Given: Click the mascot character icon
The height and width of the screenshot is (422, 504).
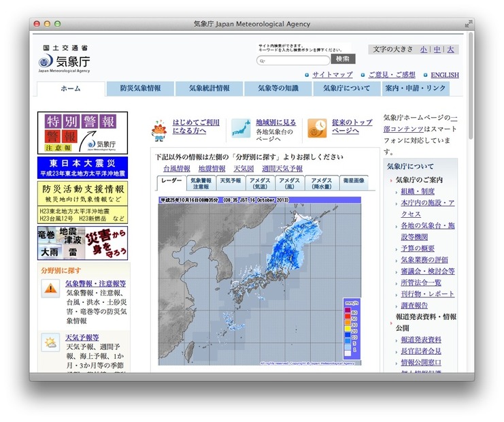Looking at the screenshot, I should (x=159, y=131).
